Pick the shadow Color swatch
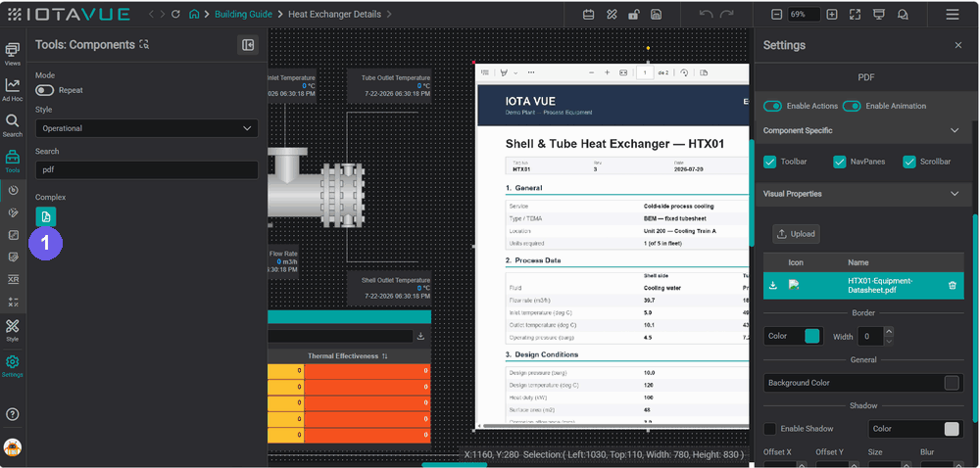Screen dimensions: 980x468 952,429
